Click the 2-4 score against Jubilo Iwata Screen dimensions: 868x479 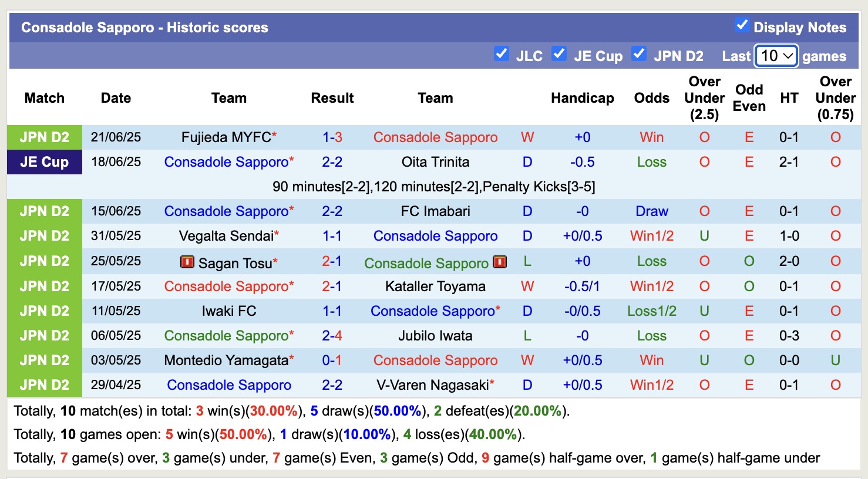click(x=332, y=336)
